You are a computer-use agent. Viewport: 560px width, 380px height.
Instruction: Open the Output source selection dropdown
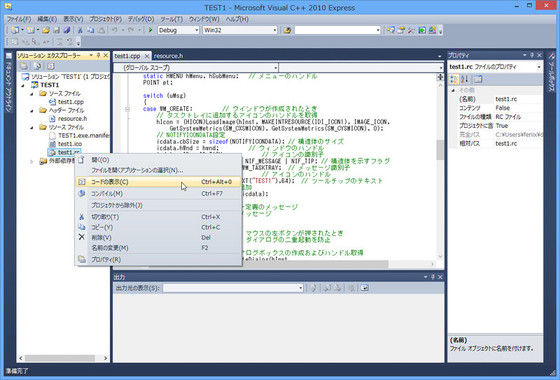click(300, 288)
